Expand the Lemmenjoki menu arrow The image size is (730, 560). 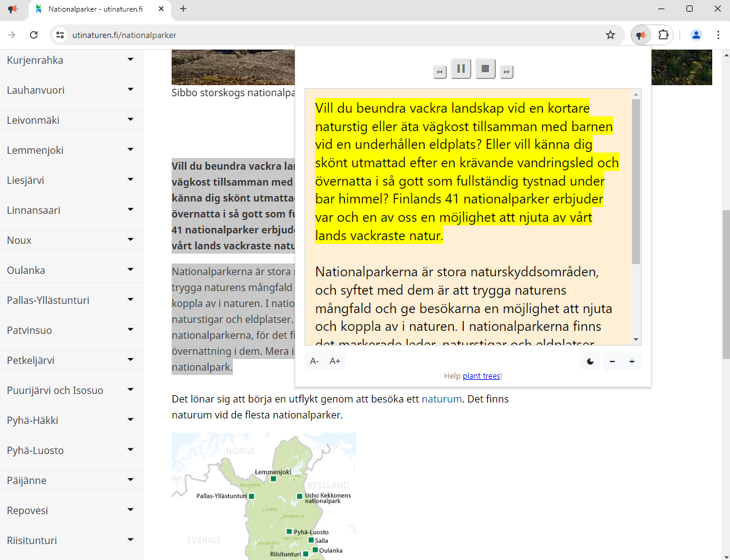(131, 149)
